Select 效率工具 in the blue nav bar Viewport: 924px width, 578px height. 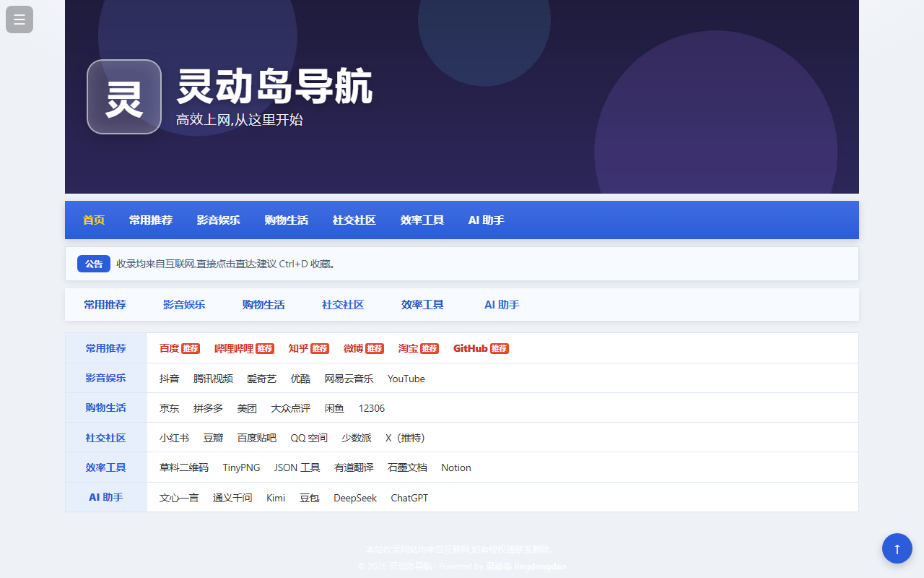point(422,220)
